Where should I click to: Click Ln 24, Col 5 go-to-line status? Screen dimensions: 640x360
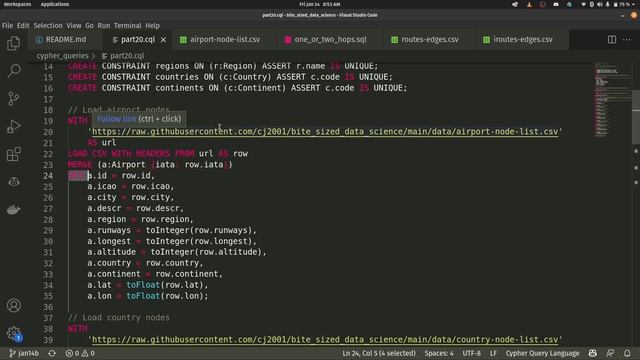click(x=379, y=353)
